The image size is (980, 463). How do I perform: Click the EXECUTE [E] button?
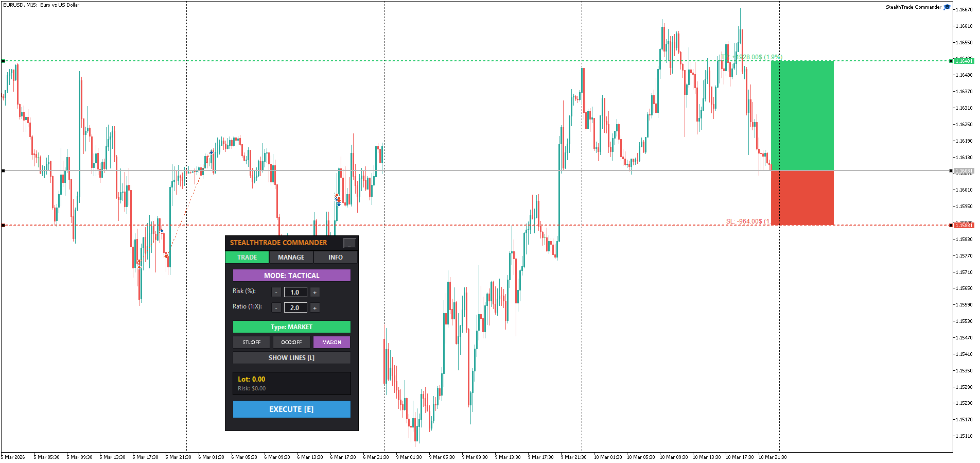tap(292, 409)
